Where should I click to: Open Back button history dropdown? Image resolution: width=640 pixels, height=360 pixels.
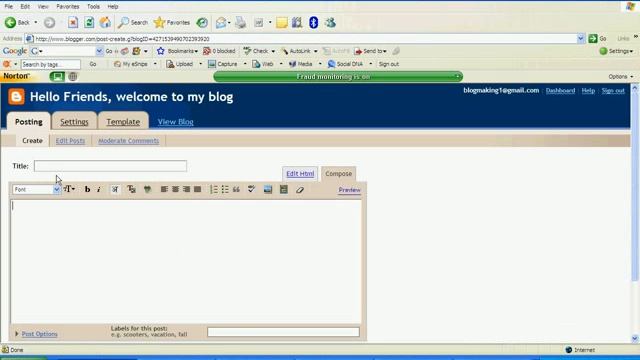tap(36, 22)
